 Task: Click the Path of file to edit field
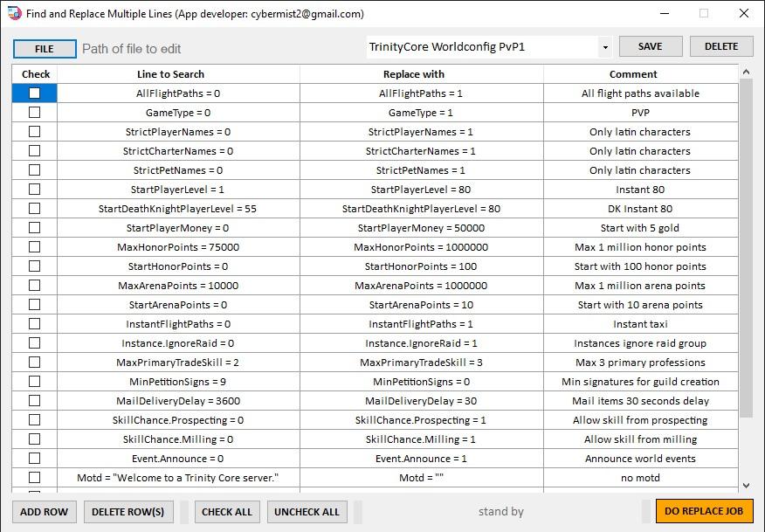pyautogui.click(x=218, y=47)
